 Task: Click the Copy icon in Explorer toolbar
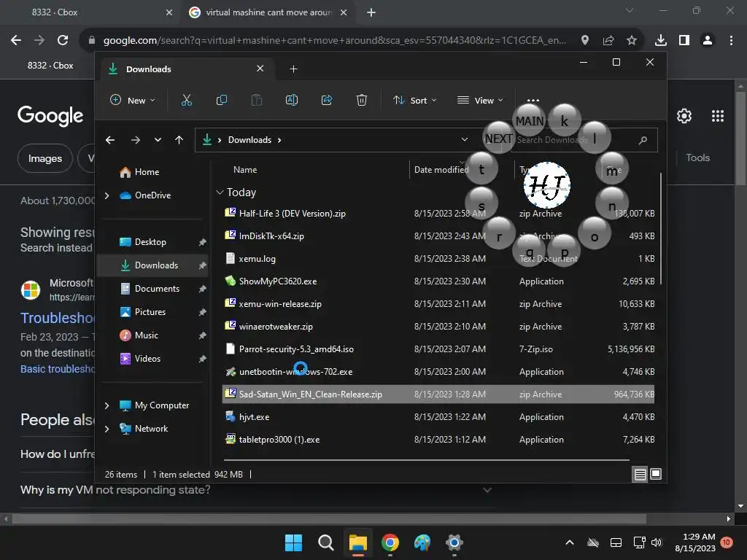click(x=222, y=100)
